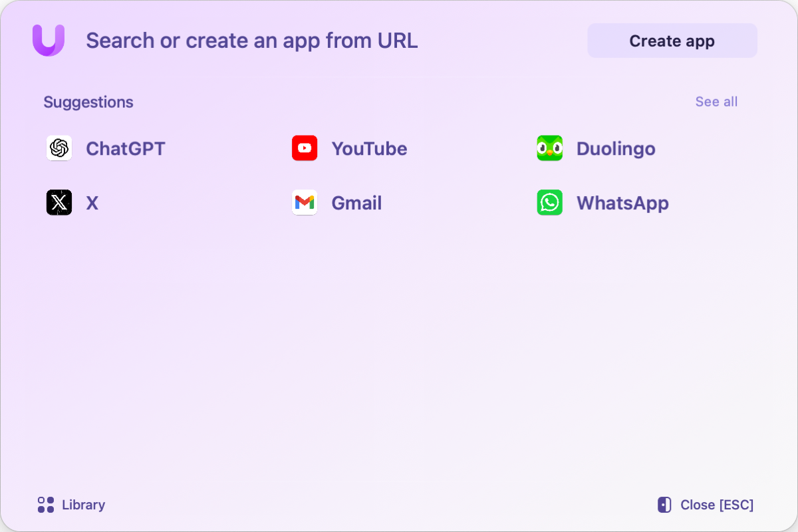Select the ChatGPT label text
This screenshot has height=532, width=798.
point(125,148)
